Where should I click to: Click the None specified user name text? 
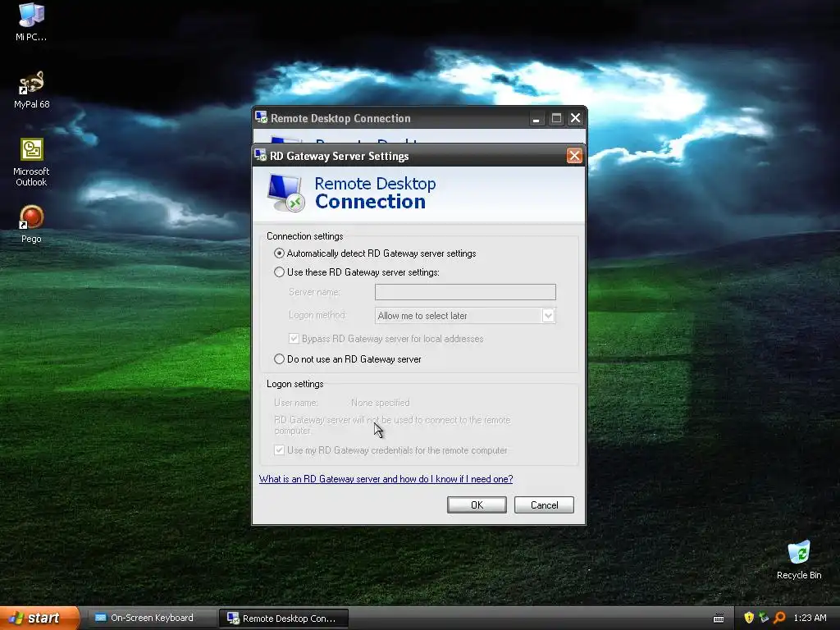[x=381, y=402]
